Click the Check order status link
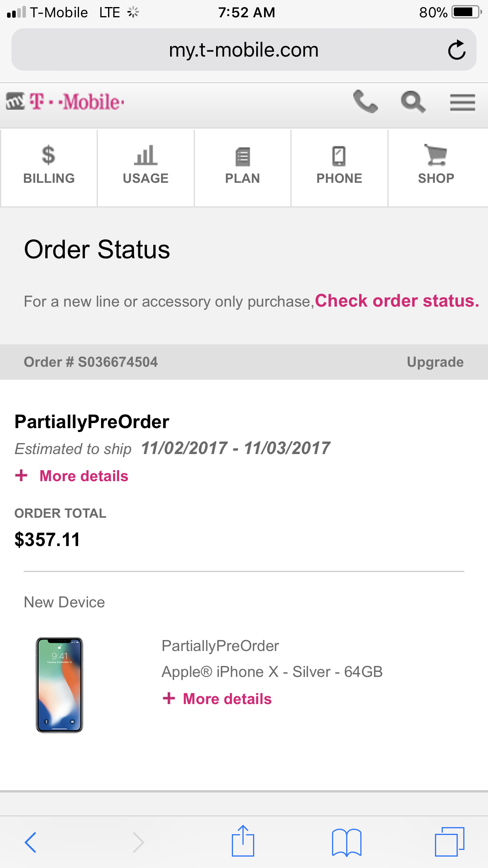The width and height of the screenshot is (488, 868). (397, 301)
